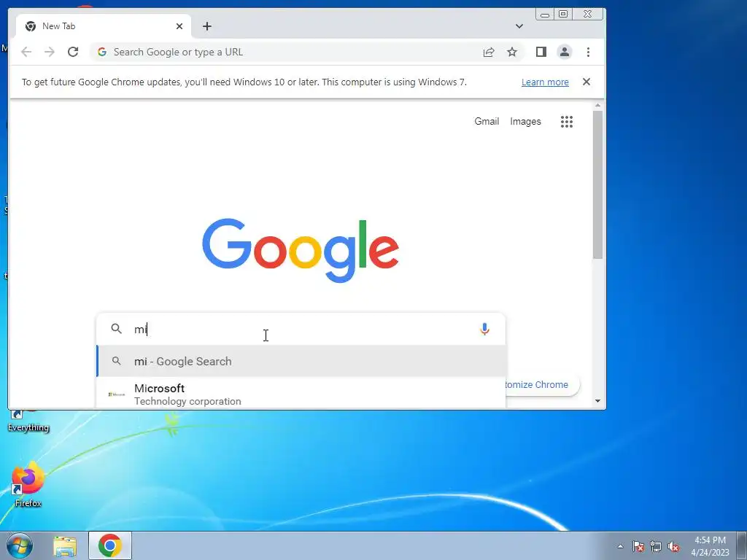The height and width of the screenshot is (560, 747).
Task: Open Gmail link
Action: pos(487,122)
